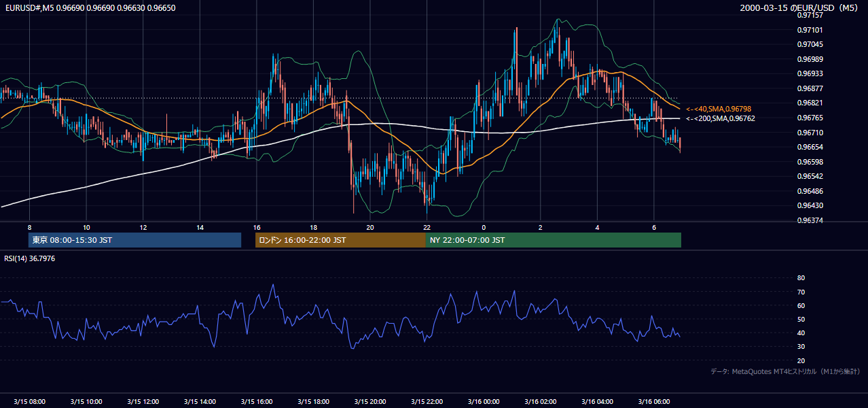Click price axis label 0.96765
The width and height of the screenshot is (868, 408).
coord(810,118)
